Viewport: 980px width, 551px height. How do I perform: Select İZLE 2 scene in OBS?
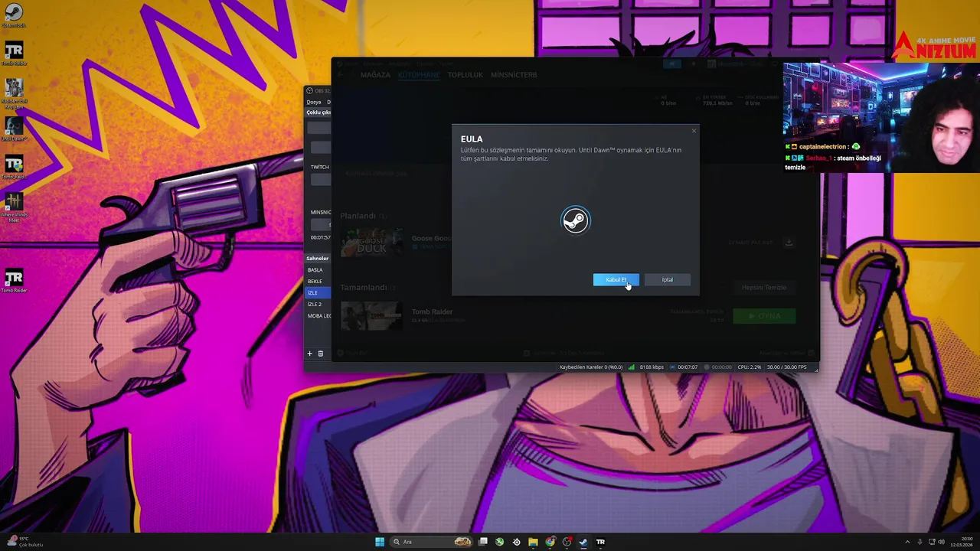[x=318, y=305]
